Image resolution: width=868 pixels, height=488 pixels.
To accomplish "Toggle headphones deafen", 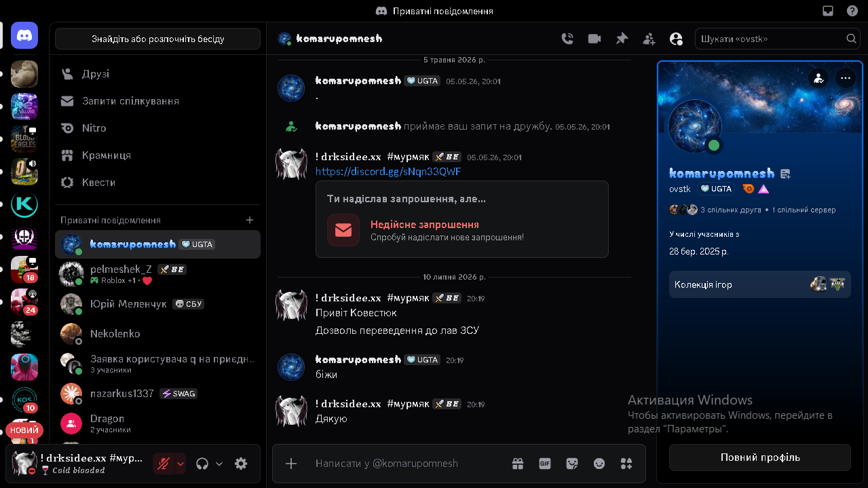I will point(202,464).
